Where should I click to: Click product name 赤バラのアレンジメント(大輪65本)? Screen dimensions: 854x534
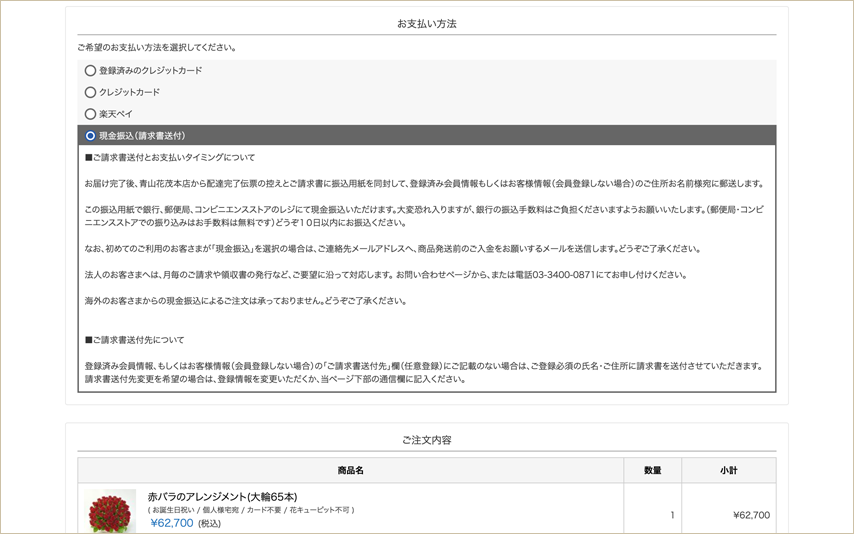tap(222, 497)
